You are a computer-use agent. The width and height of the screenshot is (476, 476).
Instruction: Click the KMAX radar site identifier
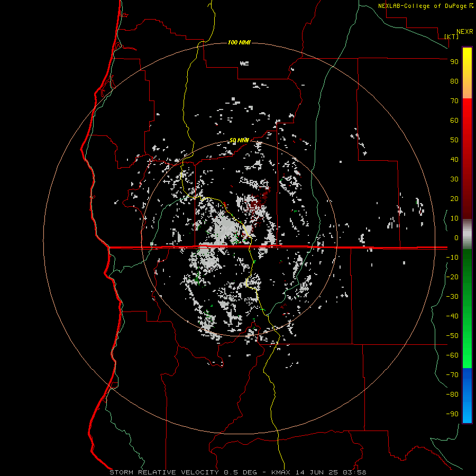(x=280, y=472)
